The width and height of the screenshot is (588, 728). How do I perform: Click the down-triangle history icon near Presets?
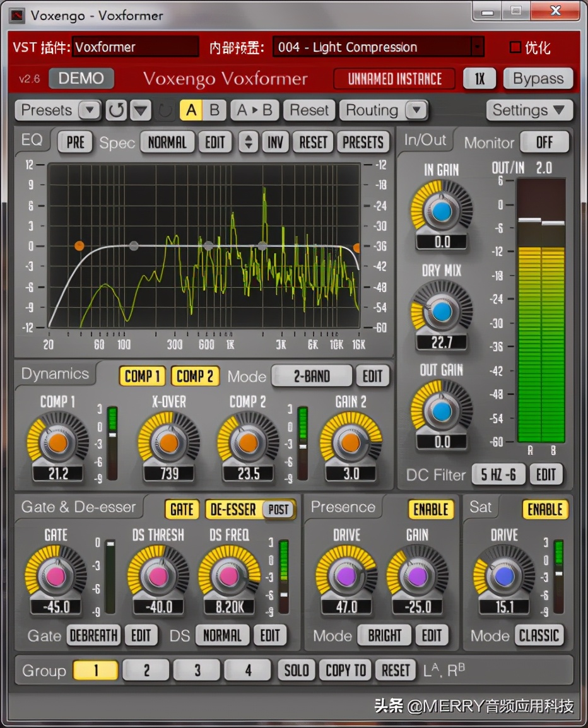point(141,110)
